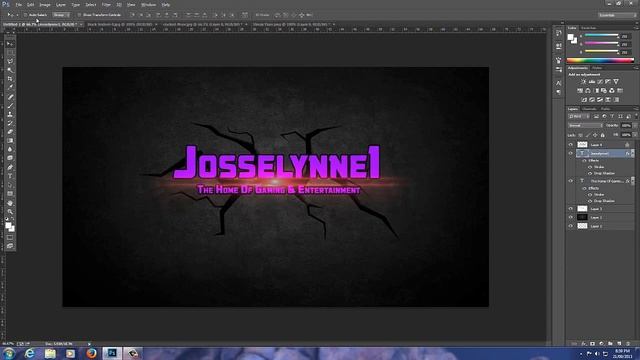640x360 pixels.
Task: Open the Image menu
Action: 44,5
